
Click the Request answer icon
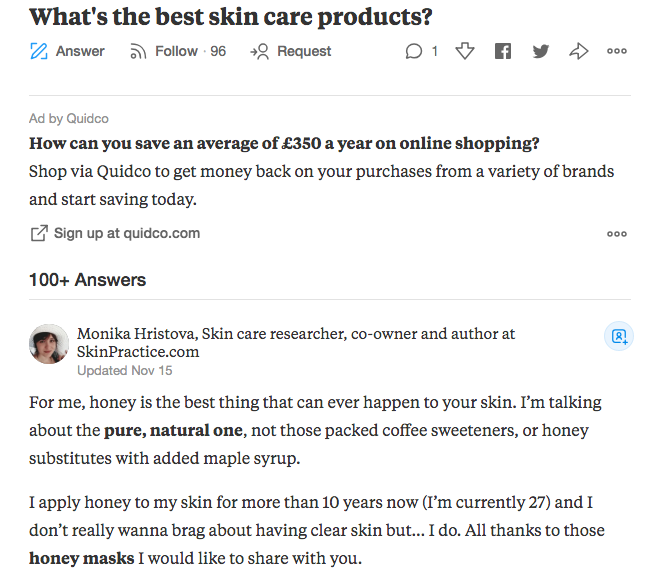click(260, 52)
